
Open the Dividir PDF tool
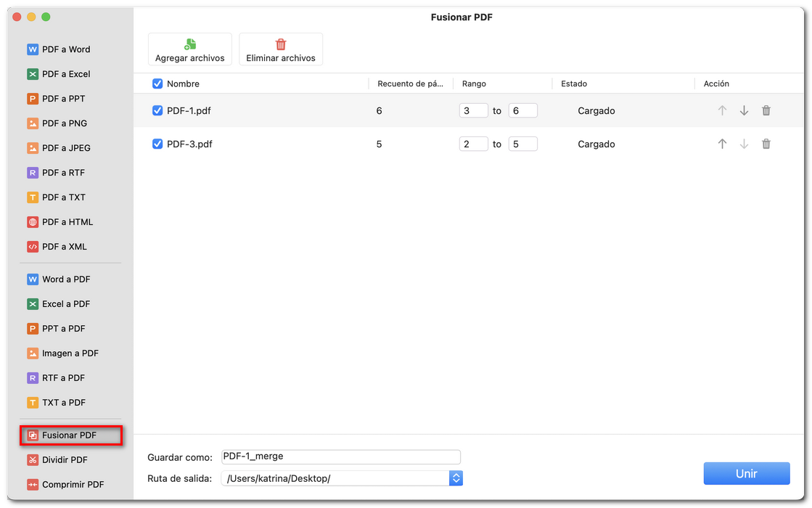tap(63, 459)
